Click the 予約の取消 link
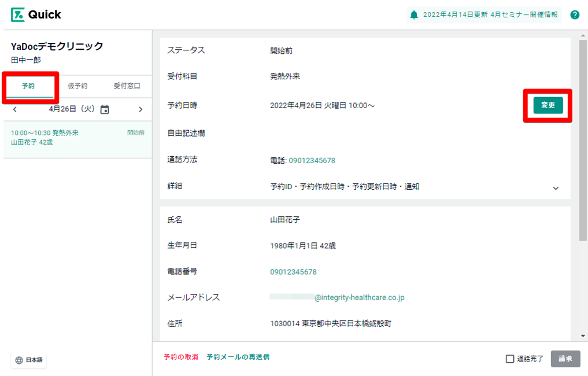The height and width of the screenshot is (376, 588). [x=180, y=357]
